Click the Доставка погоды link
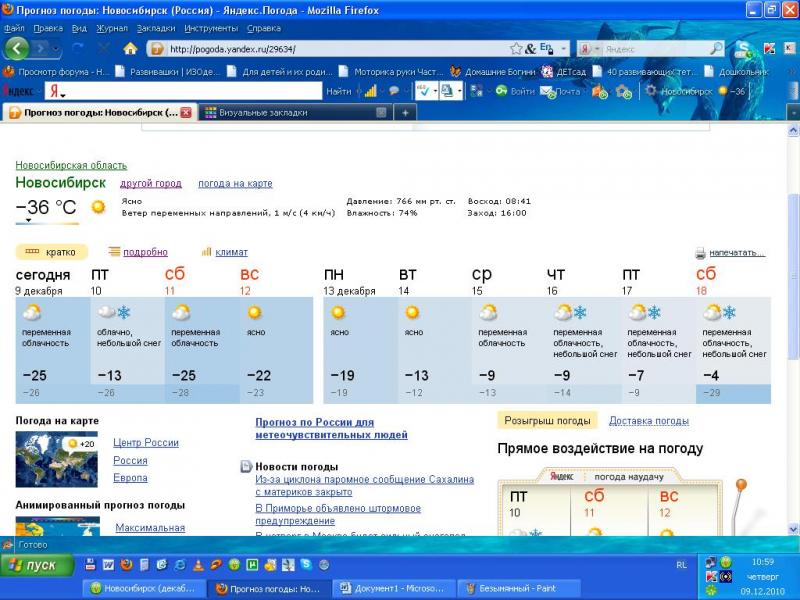This screenshot has width=800, height=600. coord(648,421)
